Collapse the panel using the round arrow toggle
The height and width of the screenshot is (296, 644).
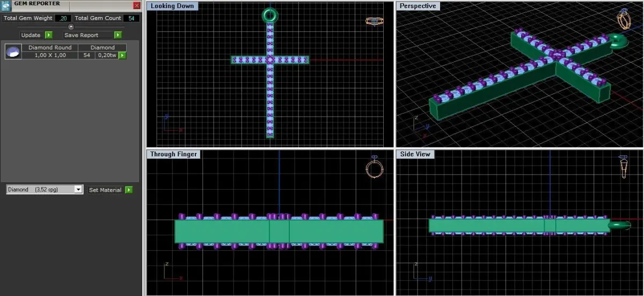(70, 26)
